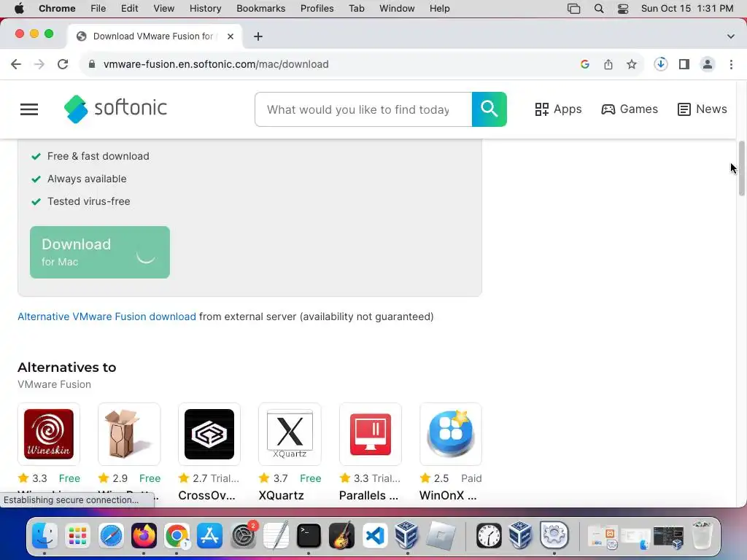Open the CrossOver app thumbnail
Image resolution: width=747 pixels, height=560 pixels.
pos(209,434)
